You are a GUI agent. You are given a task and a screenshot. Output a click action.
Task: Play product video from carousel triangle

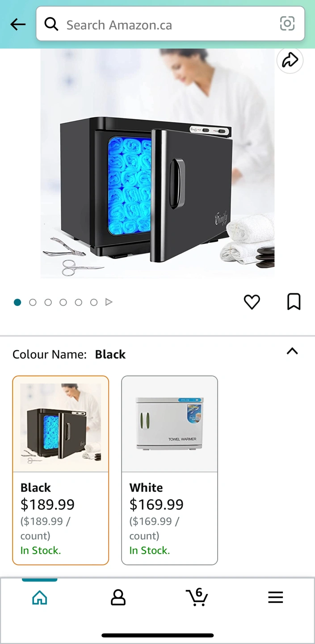(109, 302)
